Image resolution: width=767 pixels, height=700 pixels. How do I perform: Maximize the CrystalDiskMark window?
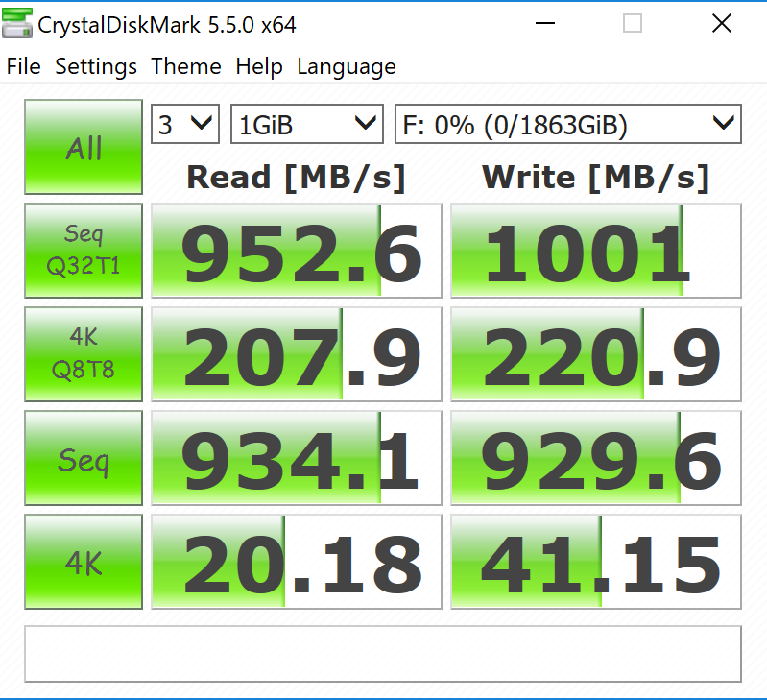[633, 23]
